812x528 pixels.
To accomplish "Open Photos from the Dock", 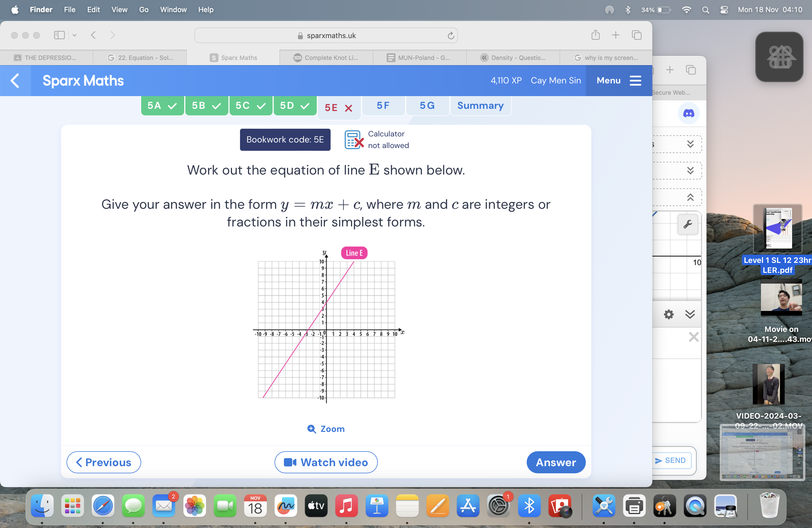I will (x=194, y=505).
